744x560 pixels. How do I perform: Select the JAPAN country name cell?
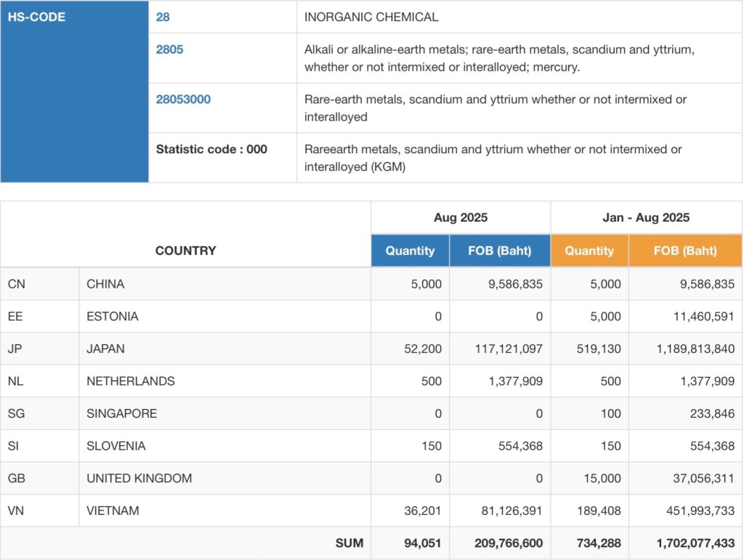coord(105,349)
